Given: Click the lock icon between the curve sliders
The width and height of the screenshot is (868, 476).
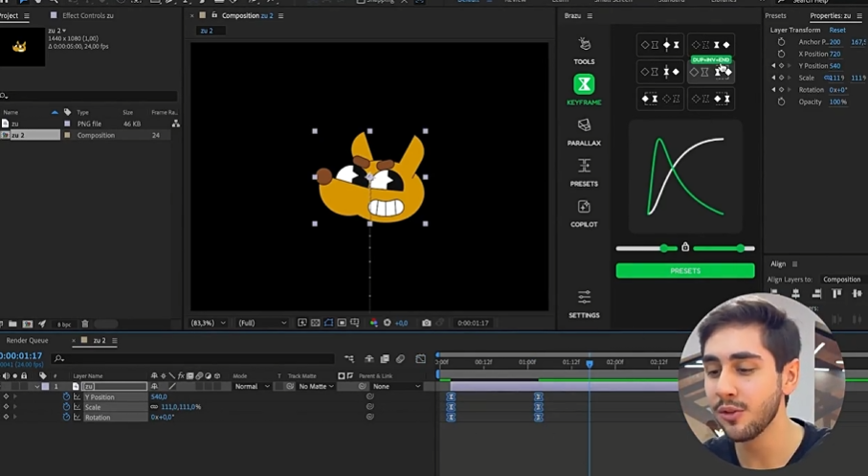Looking at the screenshot, I should pos(685,247).
